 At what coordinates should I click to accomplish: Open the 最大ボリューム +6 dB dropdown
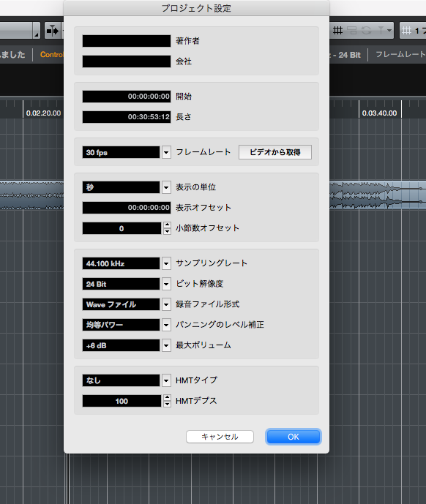(x=166, y=345)
